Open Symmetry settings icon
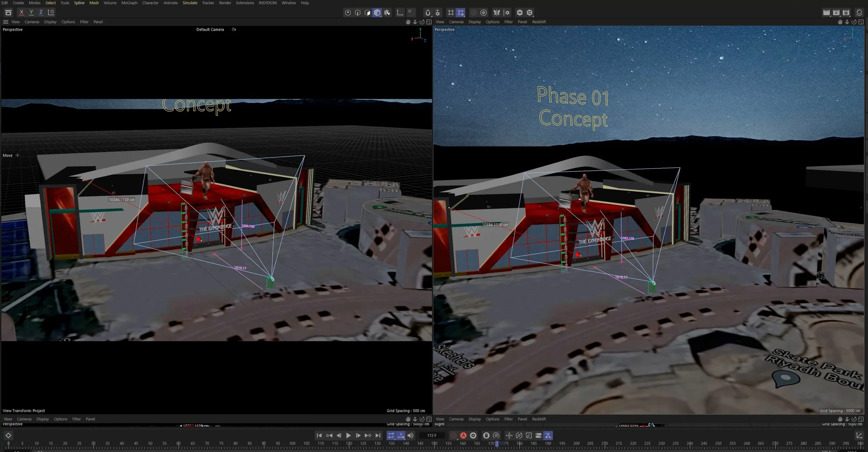Image resolution: width=868 pixels, height=452 pixels. pos(507,12)
